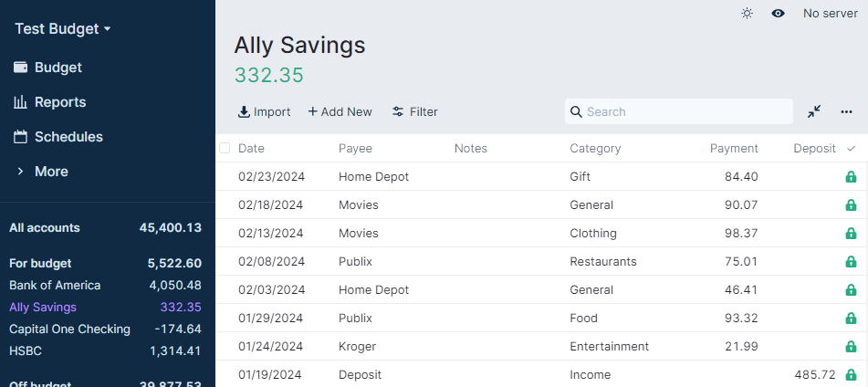Open the Budget page in sidebar
The height and width of the screenshot is (387, 868).
[x=58, y=68]
